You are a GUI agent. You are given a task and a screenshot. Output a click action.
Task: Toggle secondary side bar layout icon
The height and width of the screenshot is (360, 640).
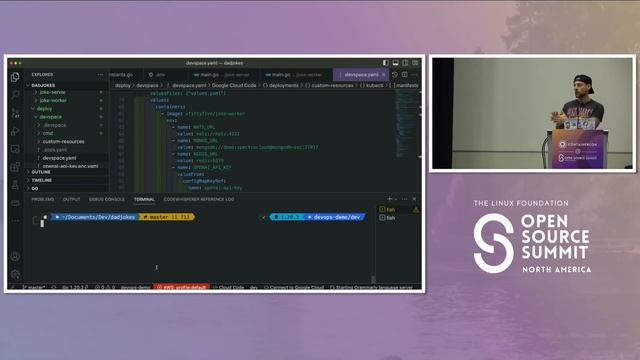point(405,63)
